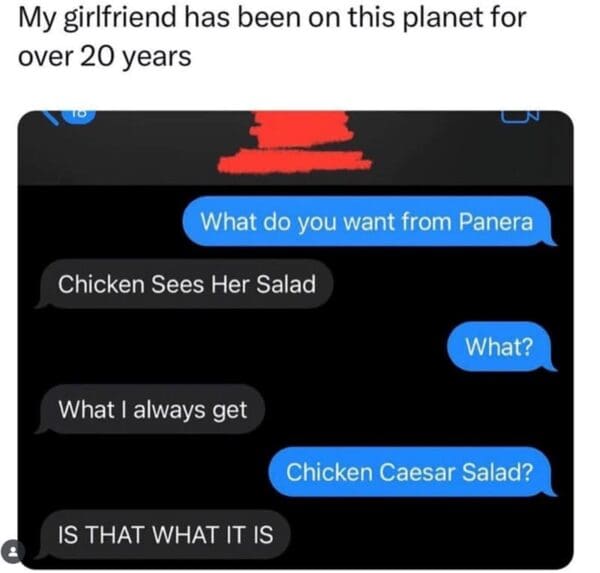This screenshot has height=573, width=600.
Task: Select the "IS THAT WHAT IT IS" message
Action: pos(165,534)
